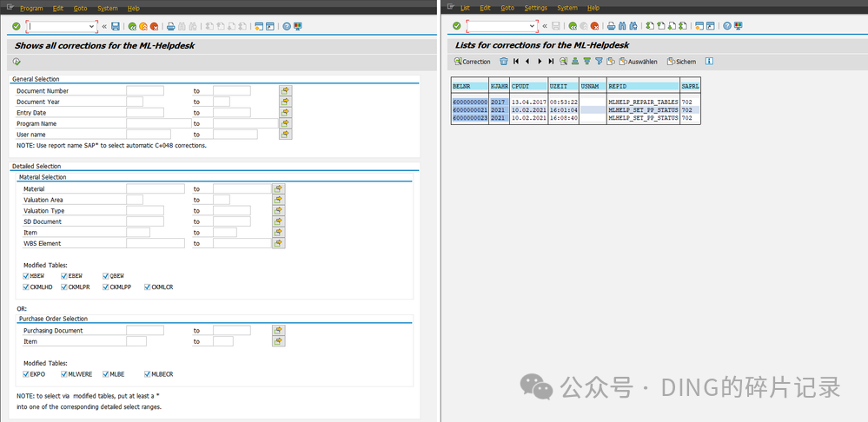Click green Back icon in left window
Screen dimensions: 868x422
click(132, 26)
